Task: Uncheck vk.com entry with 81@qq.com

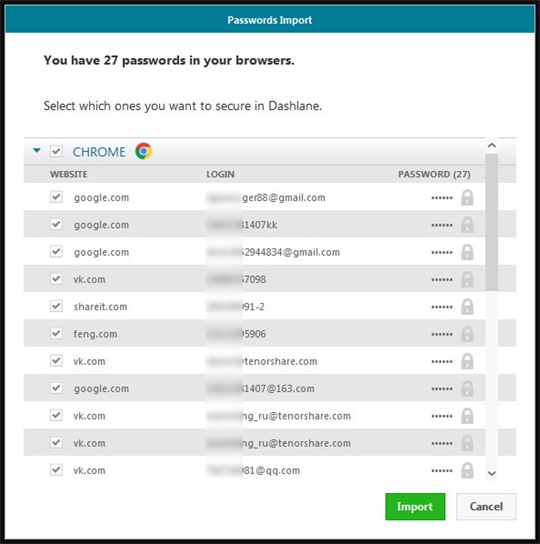Action: [x=56, y=470]
